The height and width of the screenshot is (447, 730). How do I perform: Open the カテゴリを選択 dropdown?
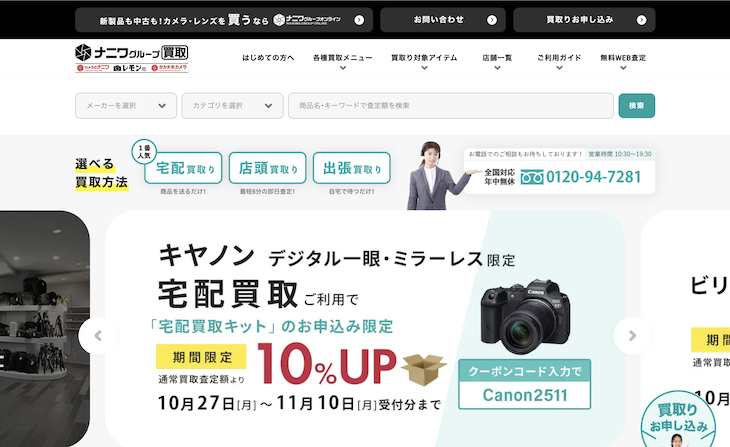pos(232,106)
